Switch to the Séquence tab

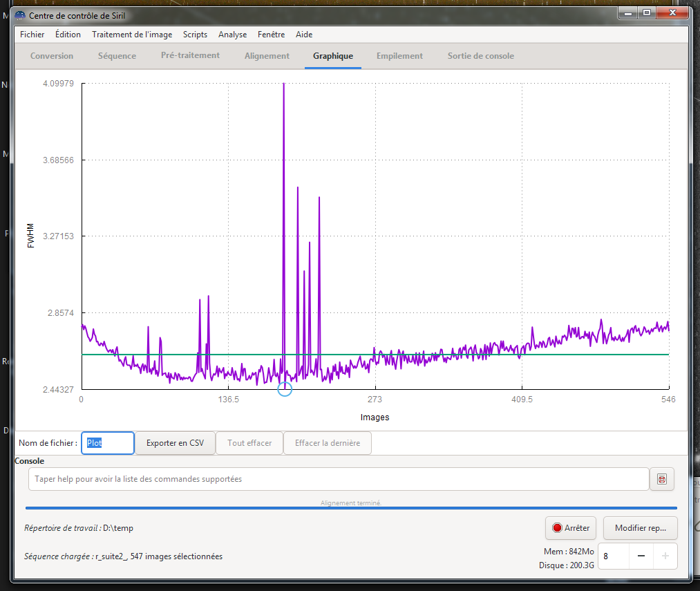pos(117,56)
